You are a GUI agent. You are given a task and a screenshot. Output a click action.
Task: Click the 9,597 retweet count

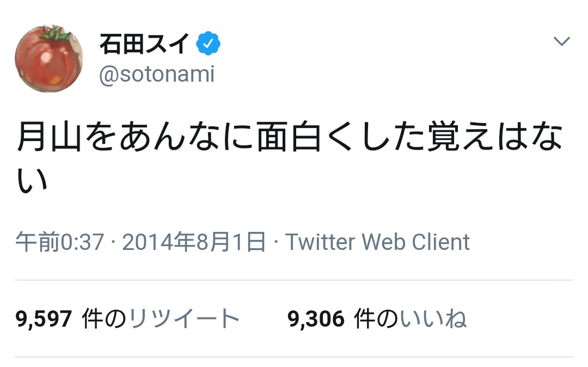coord(44,319)
